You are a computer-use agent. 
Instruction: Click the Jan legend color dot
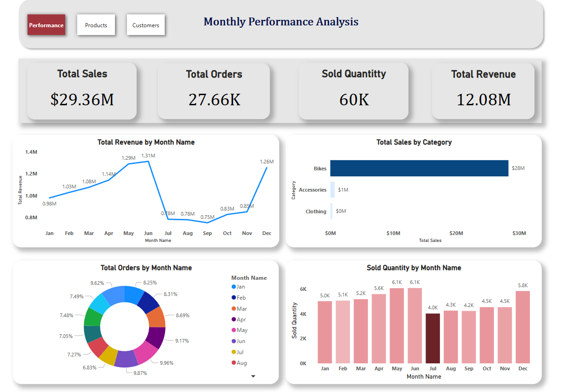pos(234,287)
